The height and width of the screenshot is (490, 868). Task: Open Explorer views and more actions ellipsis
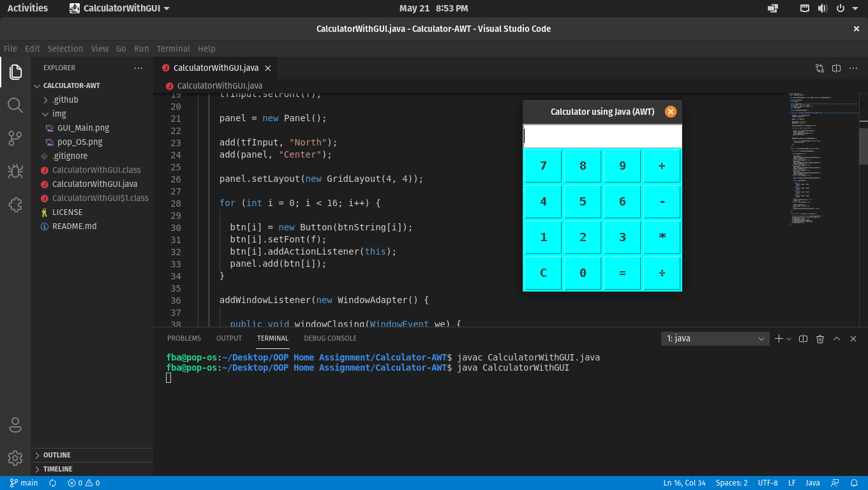click(x=138, y=68)
